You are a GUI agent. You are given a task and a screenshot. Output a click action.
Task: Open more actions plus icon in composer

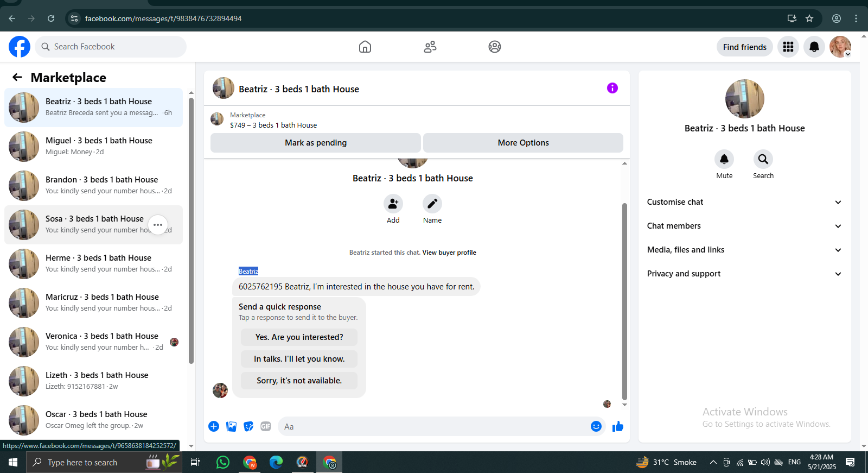[x=214, y=426]
